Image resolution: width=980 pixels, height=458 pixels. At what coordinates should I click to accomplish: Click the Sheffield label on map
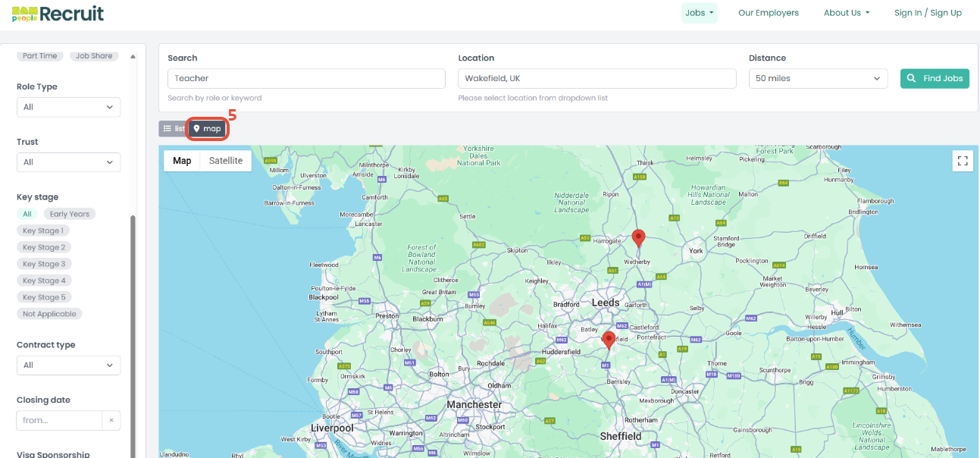pyautogui.click(x=621, y=436)
